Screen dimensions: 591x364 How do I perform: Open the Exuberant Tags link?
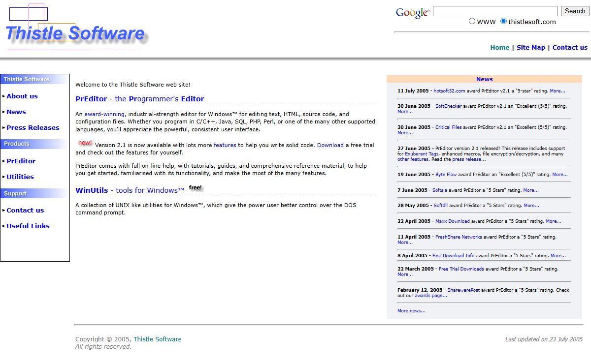click(423, 154)
